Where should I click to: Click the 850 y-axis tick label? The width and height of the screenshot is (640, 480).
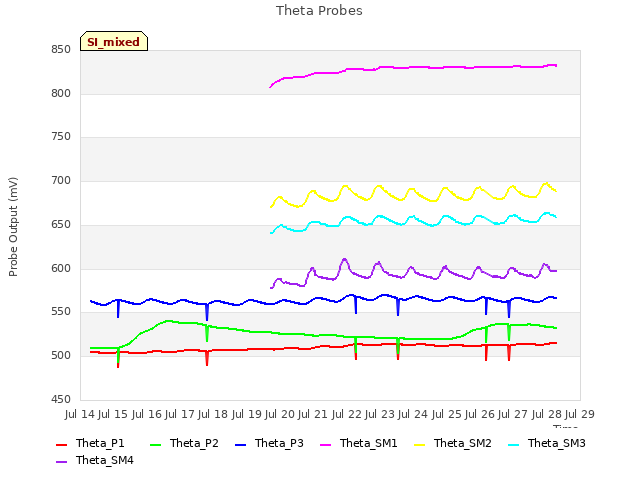61,50
